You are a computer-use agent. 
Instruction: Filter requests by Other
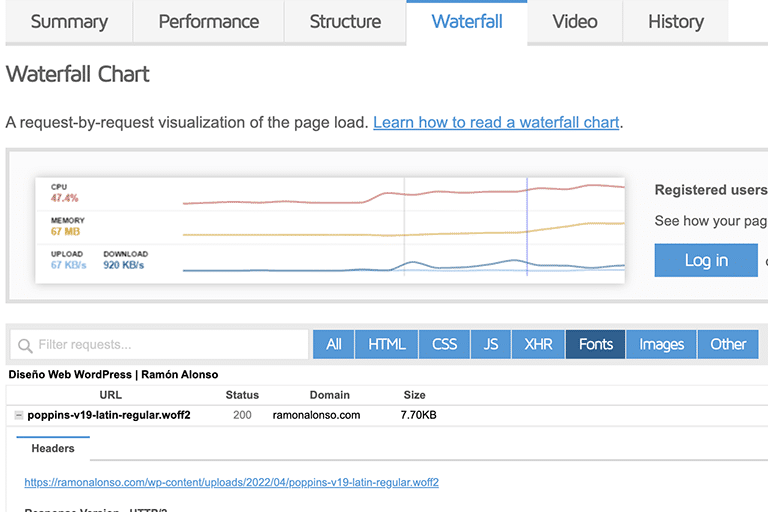(728, 344)
